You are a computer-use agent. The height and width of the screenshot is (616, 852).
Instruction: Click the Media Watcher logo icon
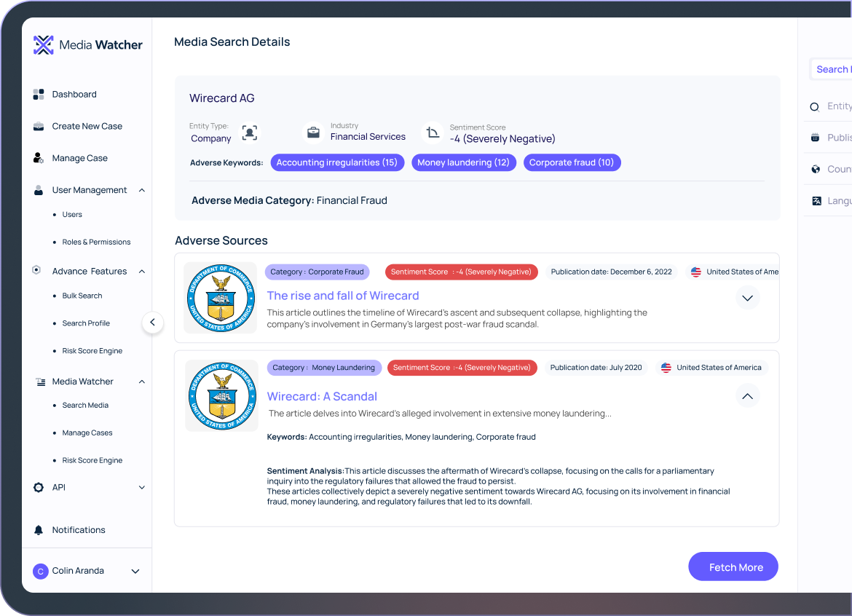pyautogui.click(x=44, y=45)
